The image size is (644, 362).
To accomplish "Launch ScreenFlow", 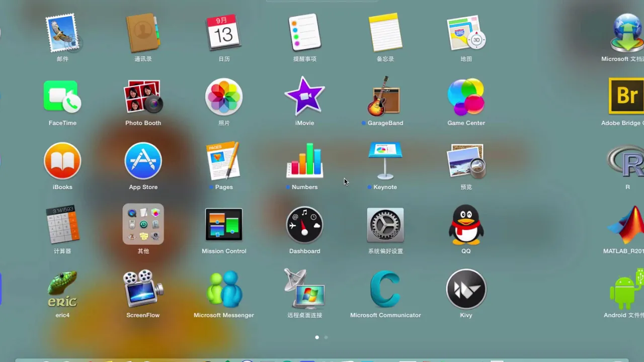I will click(143, 289).
